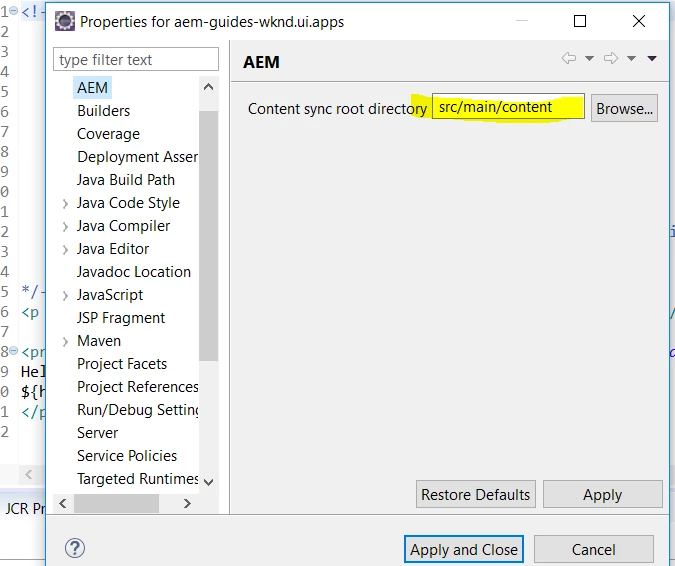Focus the type filter text field
Image resolution: width=675 pixels, height=566 pixels.
tap(136, 59)
